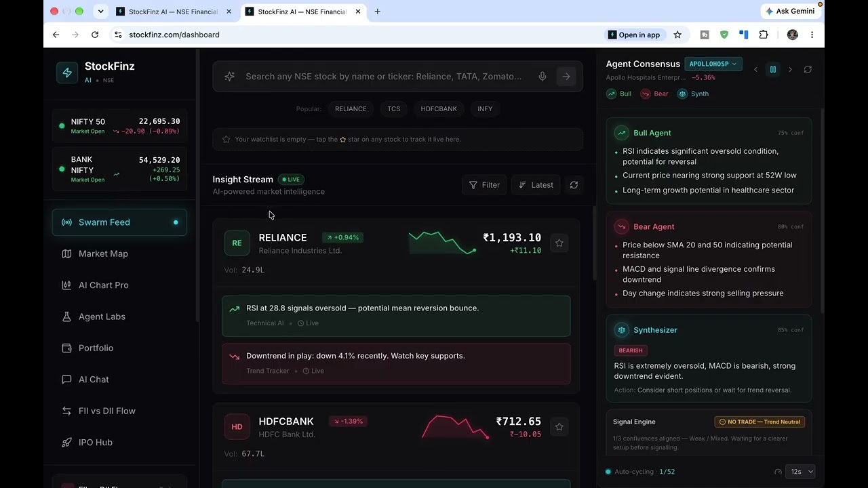Change sort order from Latest
Viewport: 868px width, 488px height.
coord(536,185)
